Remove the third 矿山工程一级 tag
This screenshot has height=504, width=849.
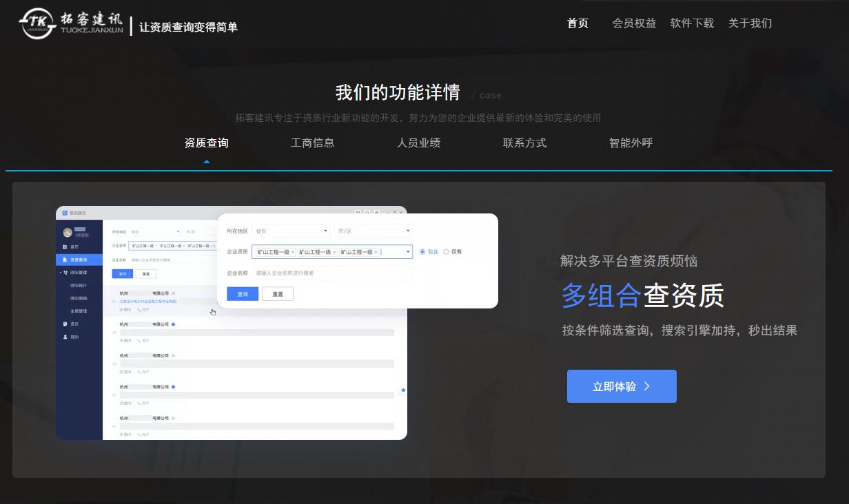(376, 252)
